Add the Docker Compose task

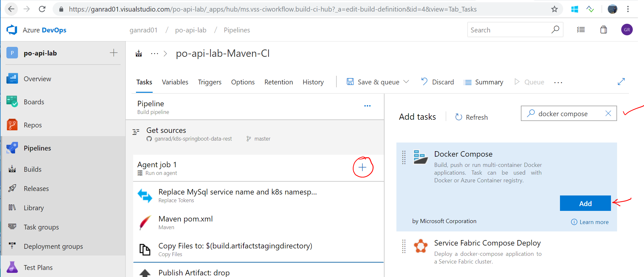(x=585, y=203)
